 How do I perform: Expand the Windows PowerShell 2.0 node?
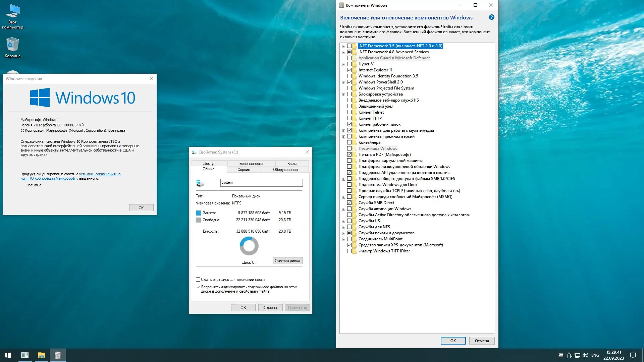[343, 82]
